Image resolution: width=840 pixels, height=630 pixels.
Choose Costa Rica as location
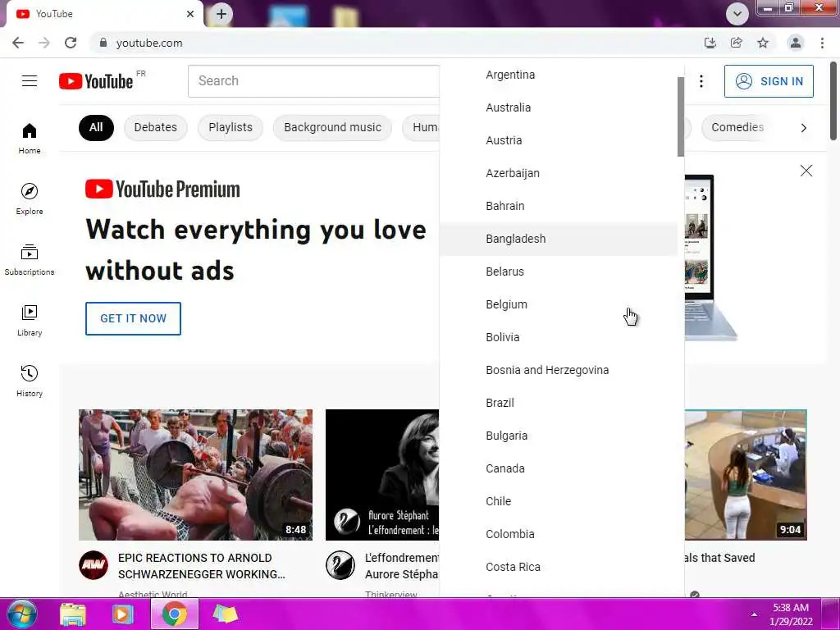pyautogui.click(x=558, y=567)
